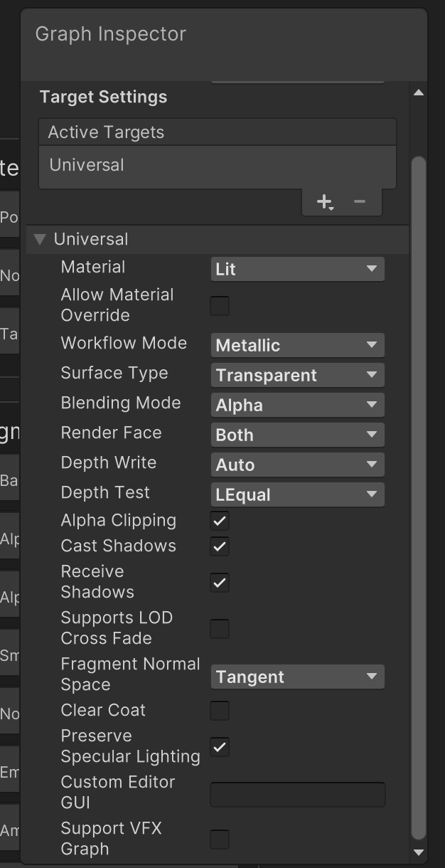Click the Custom Editor GUI label
445x868 pixels.
click(118, 792)
